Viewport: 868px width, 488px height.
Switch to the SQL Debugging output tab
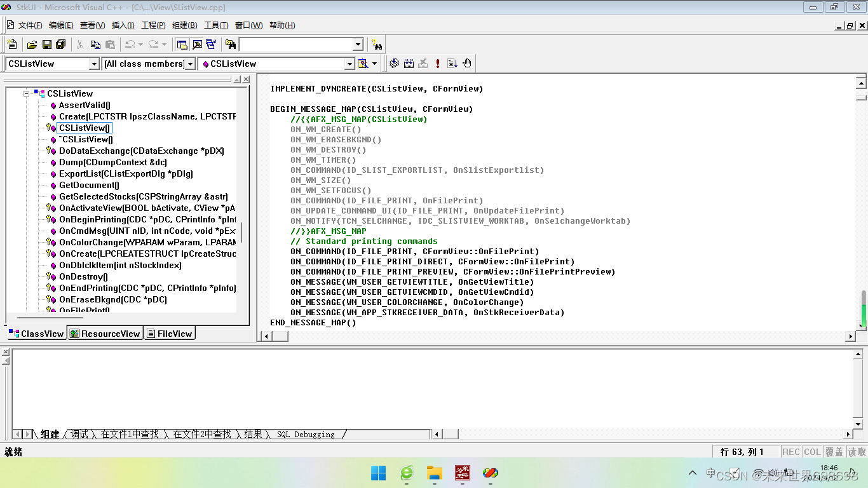[306, 434]
